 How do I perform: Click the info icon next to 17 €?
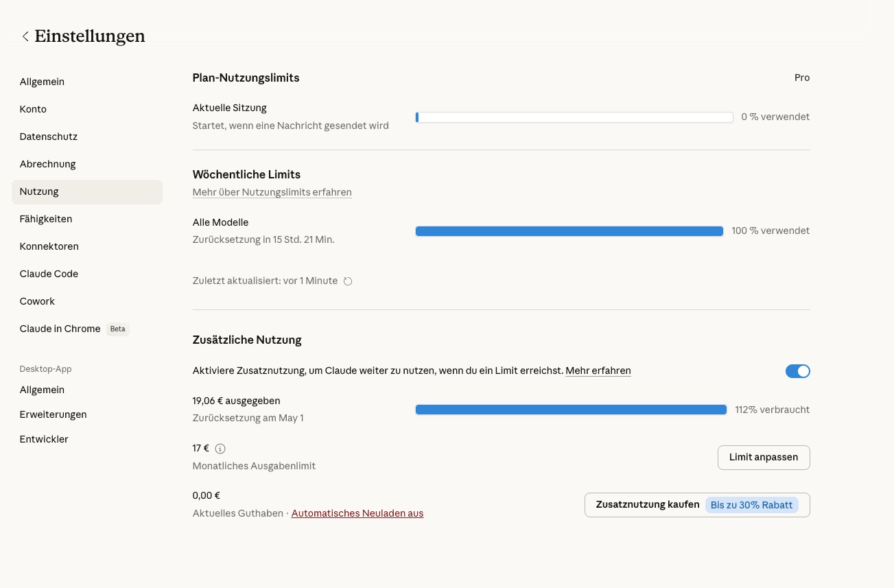point(220,449)
